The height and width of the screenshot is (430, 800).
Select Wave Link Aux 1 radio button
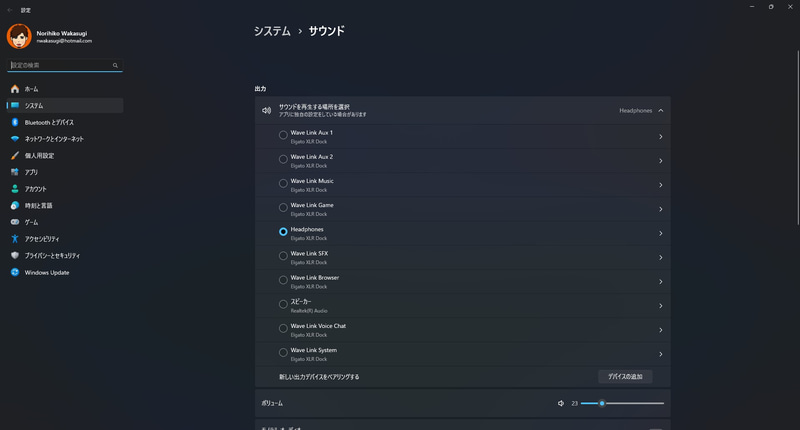click(x=283, y=135)
